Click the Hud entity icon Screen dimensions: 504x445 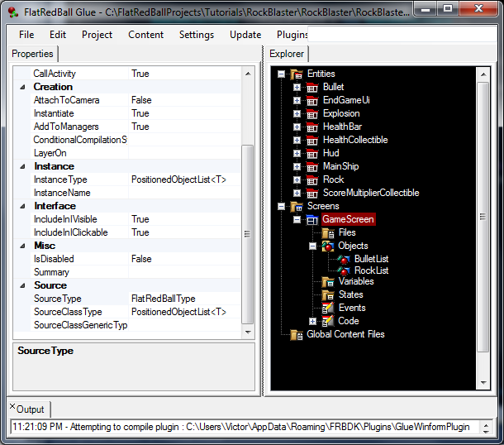click(312, 153)
